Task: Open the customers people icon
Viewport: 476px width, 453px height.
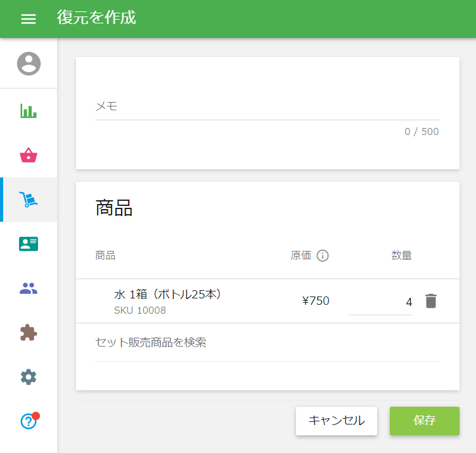Action: click(29, 288)
